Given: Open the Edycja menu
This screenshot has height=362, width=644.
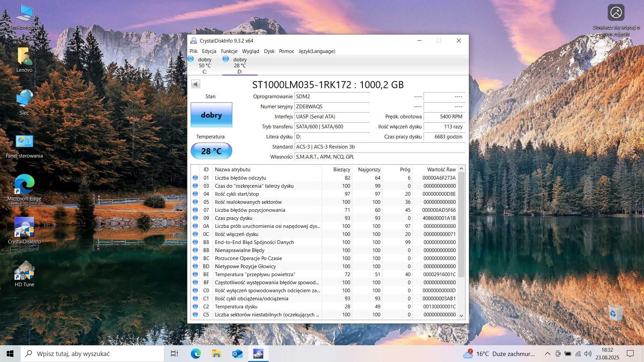Looking at the screenshot, I should 209,51.
